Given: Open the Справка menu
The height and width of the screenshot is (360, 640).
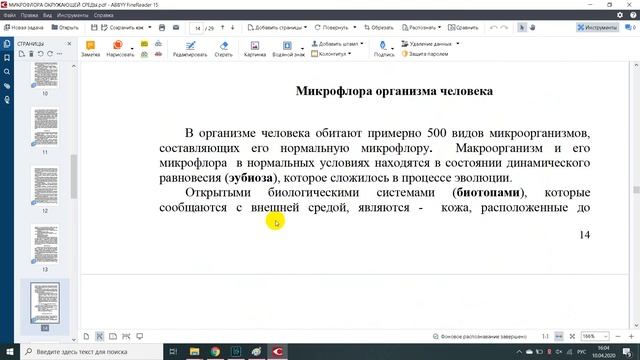Looking at the screenshot, I should pos(103,15).
